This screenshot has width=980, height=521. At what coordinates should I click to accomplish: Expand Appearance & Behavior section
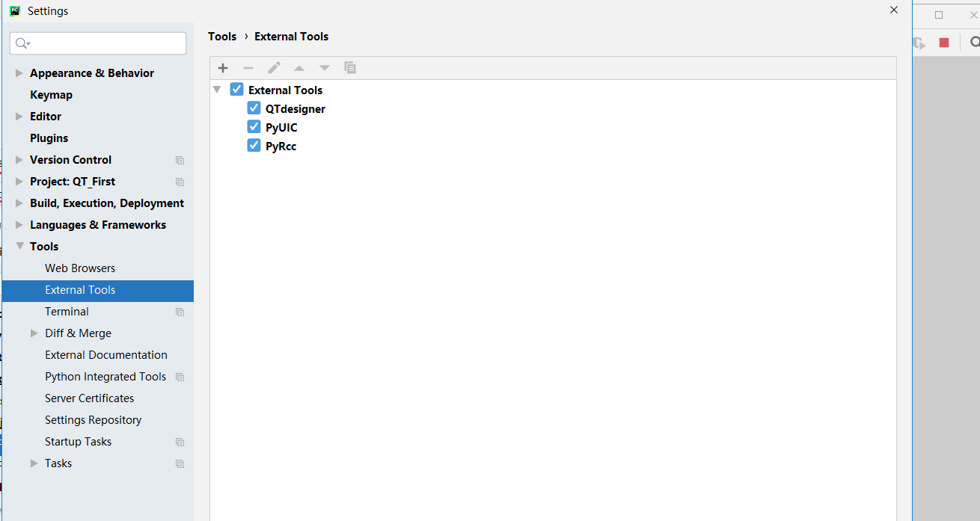coord(19,73)
